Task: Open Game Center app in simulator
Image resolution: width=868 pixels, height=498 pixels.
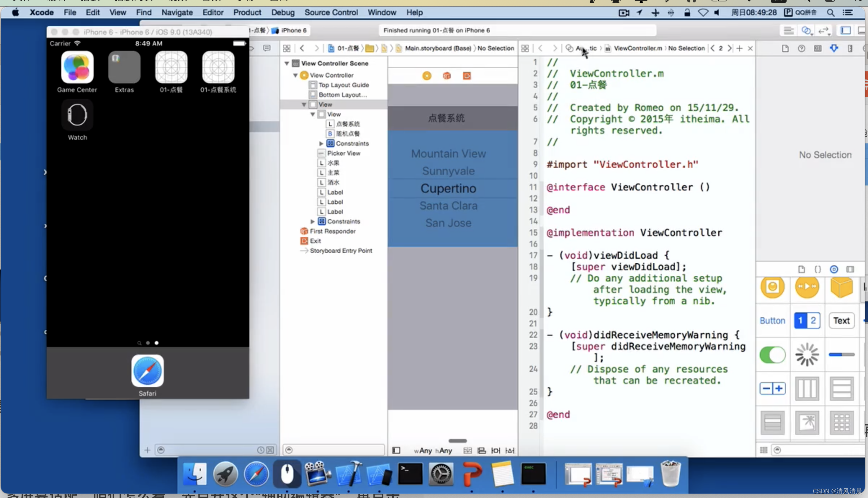Action: 77,67
